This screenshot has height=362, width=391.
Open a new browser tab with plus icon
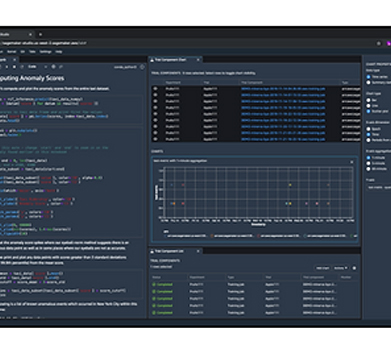40,34
